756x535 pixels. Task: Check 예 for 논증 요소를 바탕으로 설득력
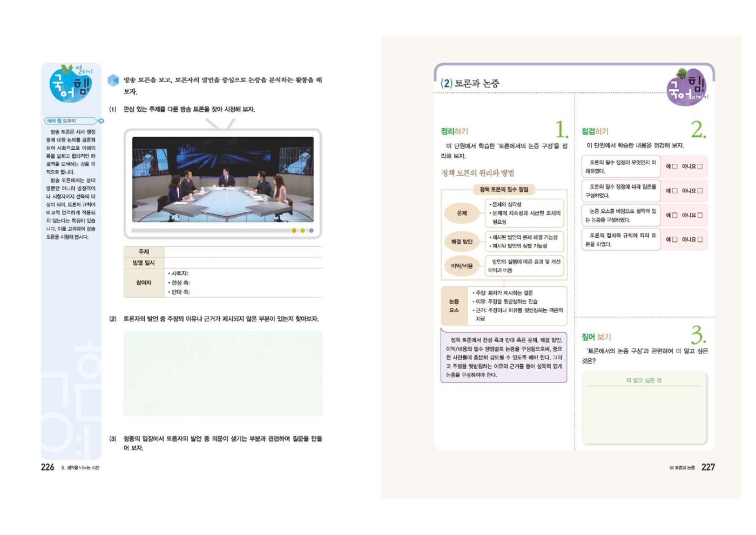click(x=674, y=215)
